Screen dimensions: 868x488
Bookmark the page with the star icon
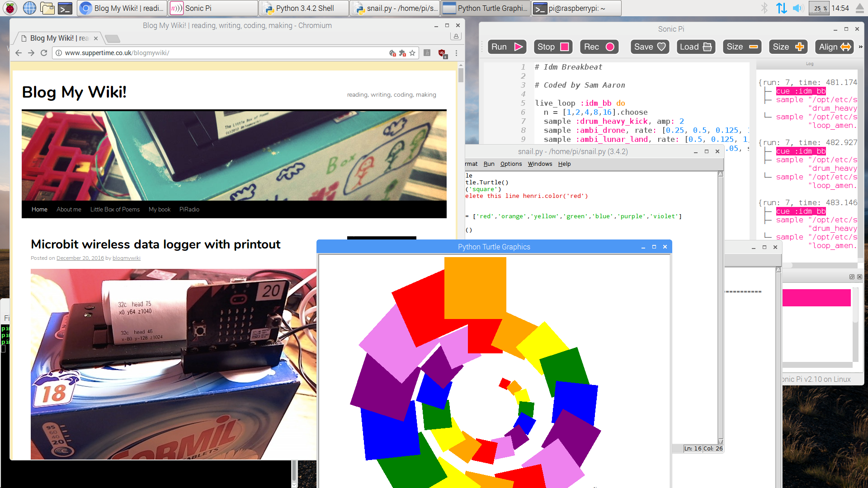pos(412,53)
